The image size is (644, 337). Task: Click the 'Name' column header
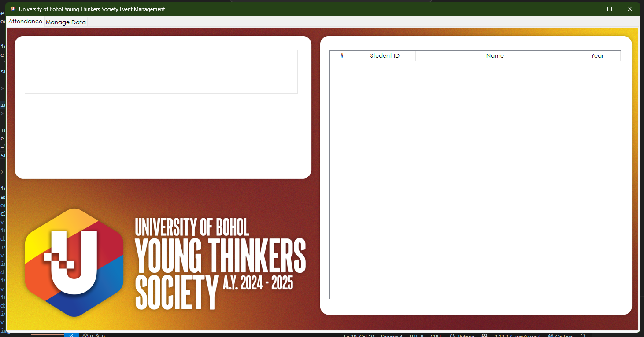tap(495, 56)
